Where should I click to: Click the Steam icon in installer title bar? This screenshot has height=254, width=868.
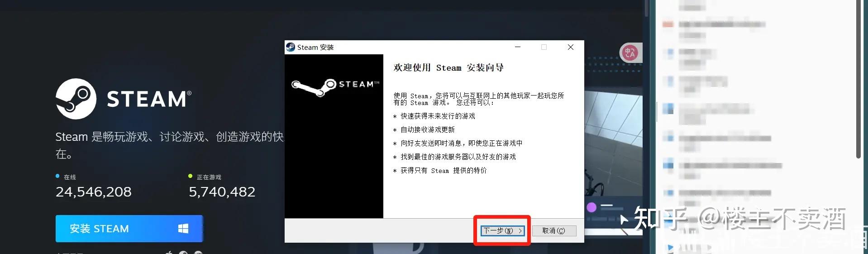tap(291, 47)
